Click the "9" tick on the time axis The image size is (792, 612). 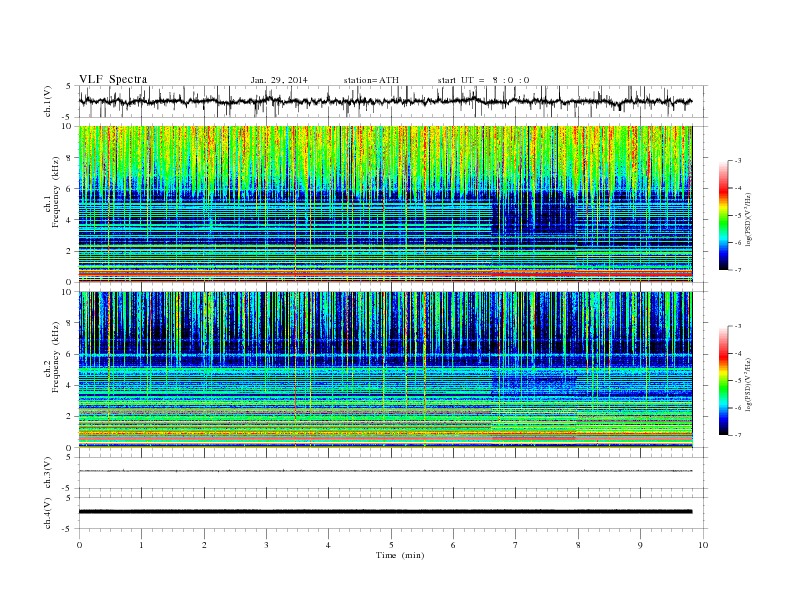(x=640, y=545)
